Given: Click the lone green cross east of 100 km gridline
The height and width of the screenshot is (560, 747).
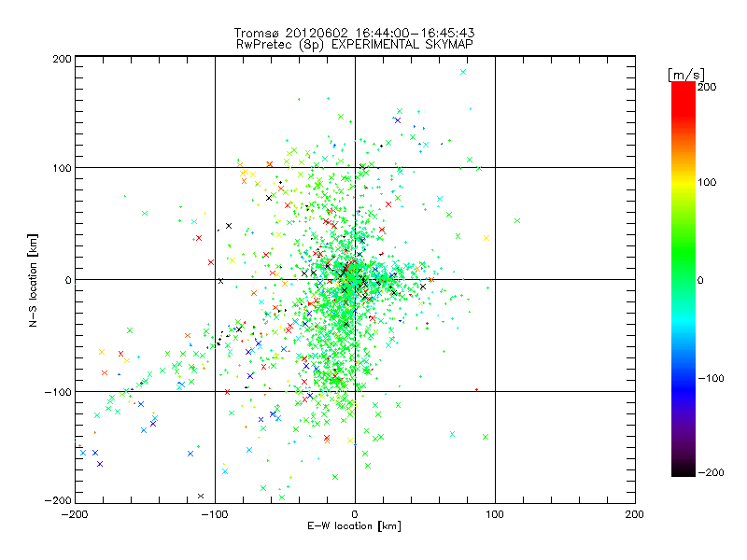Looking at the screenshot, I should 517,221.
